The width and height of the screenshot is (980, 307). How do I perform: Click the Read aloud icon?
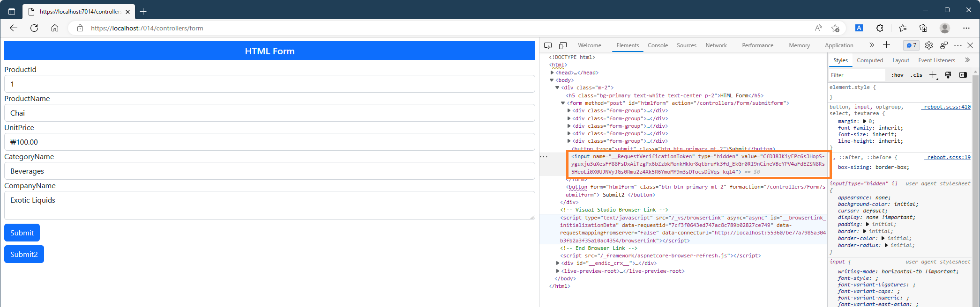(818, 28)
